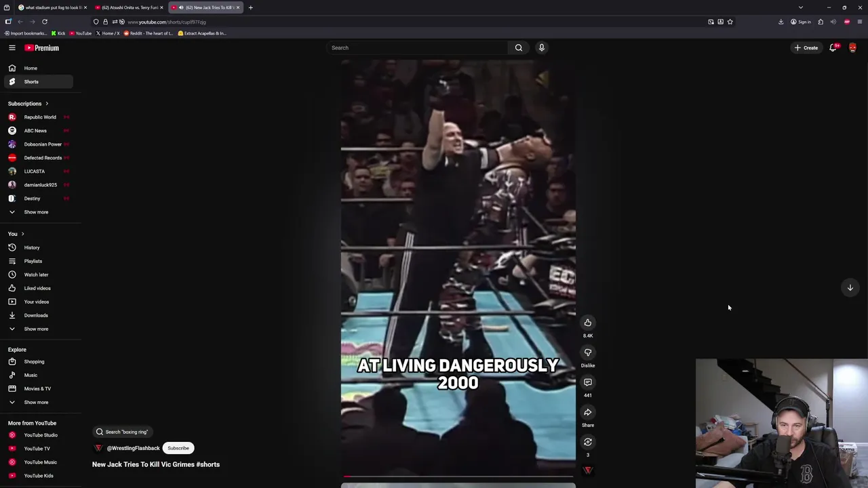Screen dimensions: 868x488
Task: Open the YouTube hamburger guide menu
Action: [12, 47]
